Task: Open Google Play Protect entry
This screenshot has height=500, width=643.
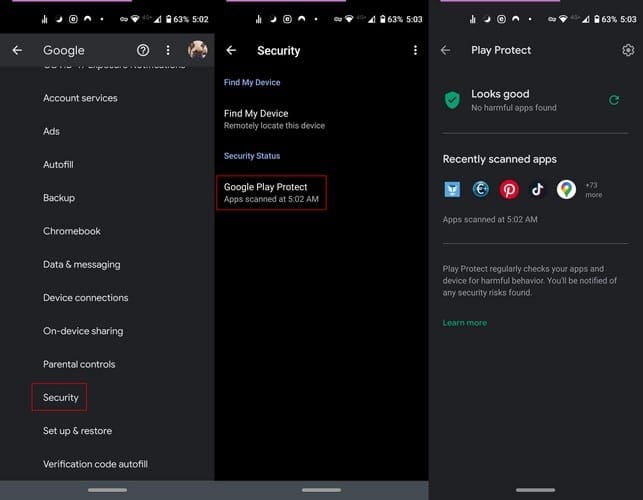Action: coord(271,192)
